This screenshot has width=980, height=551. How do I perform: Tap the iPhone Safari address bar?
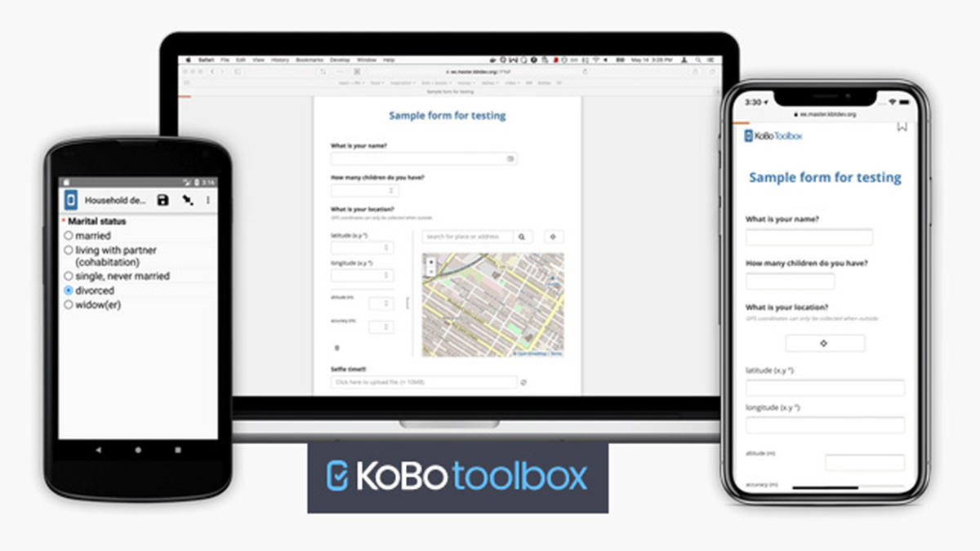(x=825, y=115)
